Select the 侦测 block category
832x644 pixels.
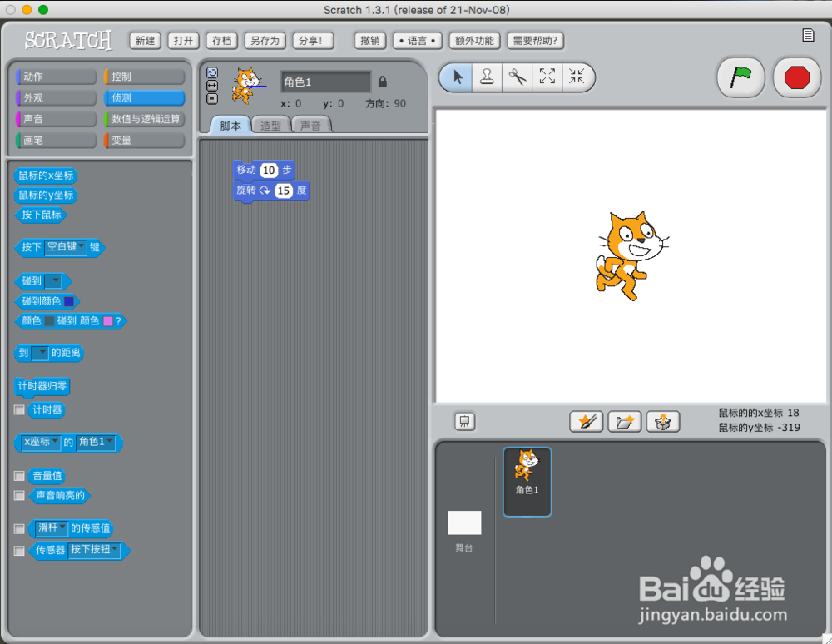144,98
